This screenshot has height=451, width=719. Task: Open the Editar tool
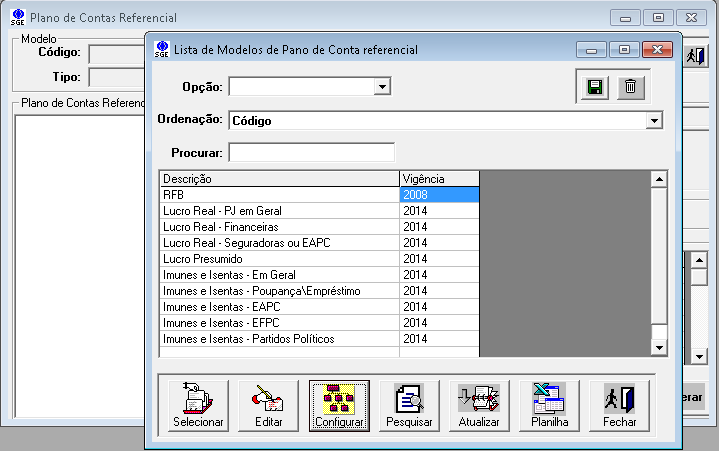(269, 406)
